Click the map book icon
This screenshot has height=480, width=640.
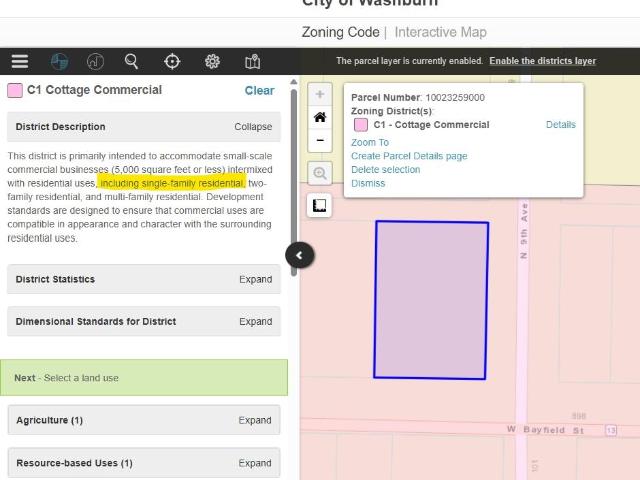[x=252, y=62]
